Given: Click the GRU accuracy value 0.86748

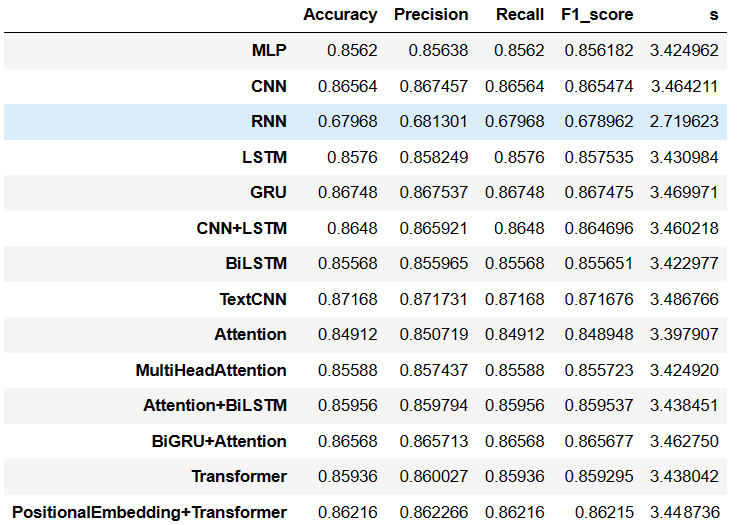Looking at the screenshot, I should (x=347, y=192).
